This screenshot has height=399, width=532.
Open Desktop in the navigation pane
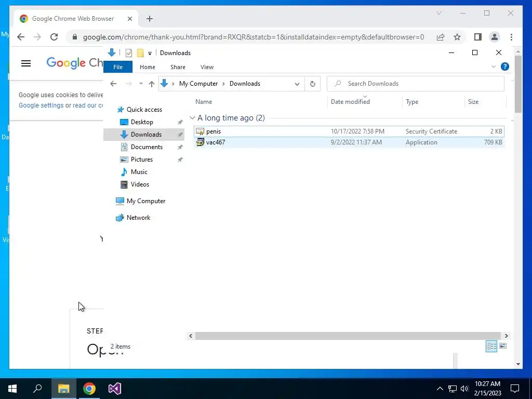click(142, 122)
